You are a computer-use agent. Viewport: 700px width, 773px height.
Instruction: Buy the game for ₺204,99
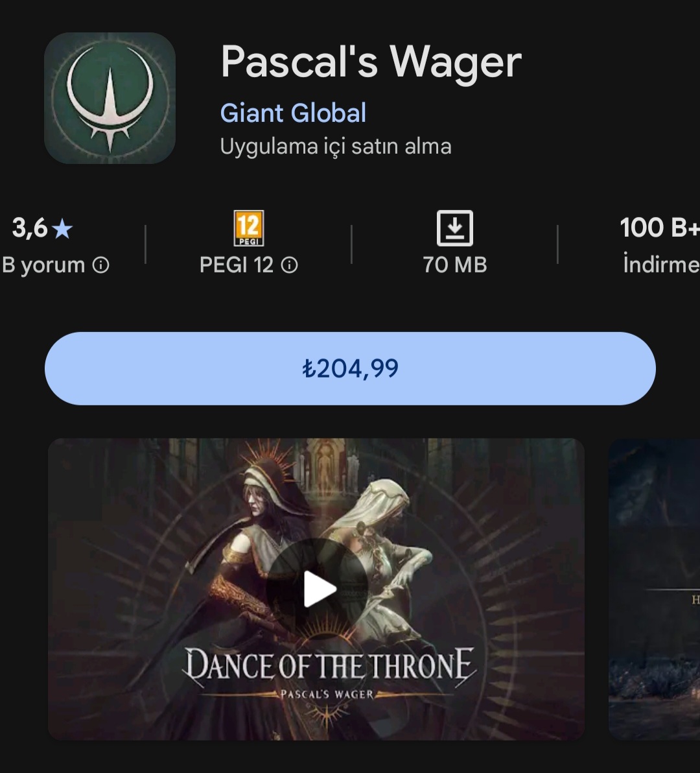point(350,368)
